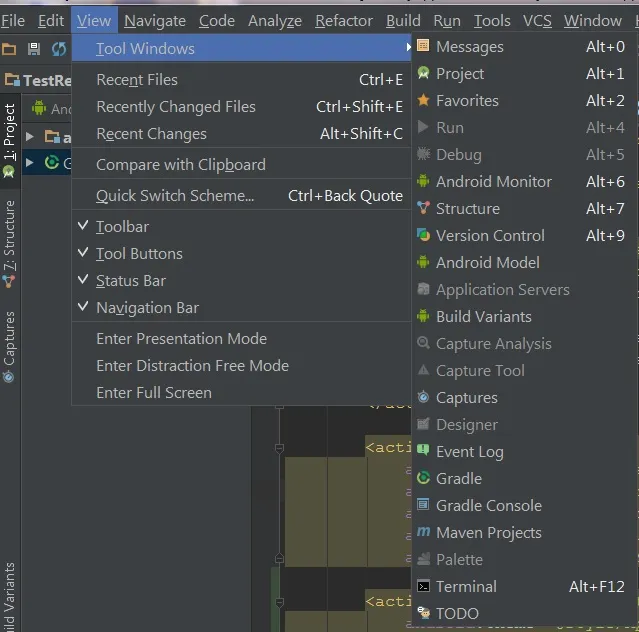Choose Compare with Clipboard
639x632 pixels.
(241, 165)
